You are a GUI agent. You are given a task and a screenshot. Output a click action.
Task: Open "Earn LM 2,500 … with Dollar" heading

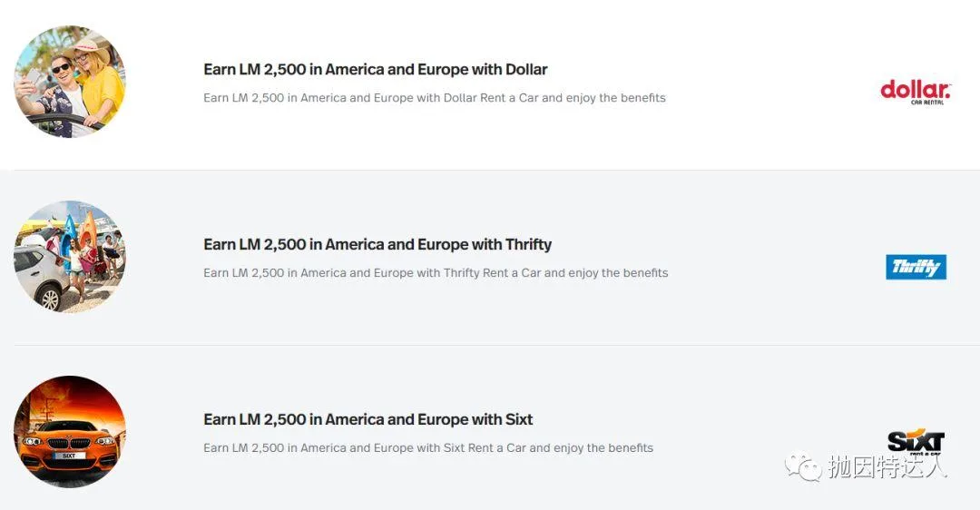point(375,70)
